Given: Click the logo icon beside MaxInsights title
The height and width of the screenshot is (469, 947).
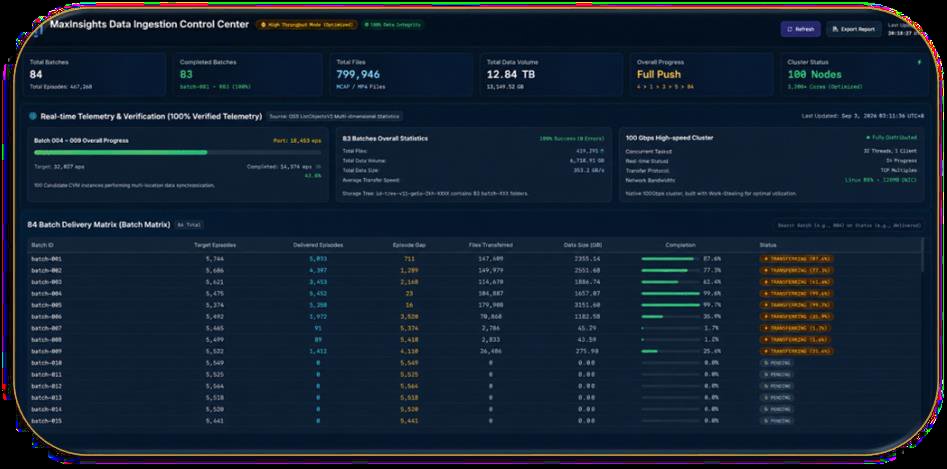Looking at the screenshot, I should [x=39, y=26].
